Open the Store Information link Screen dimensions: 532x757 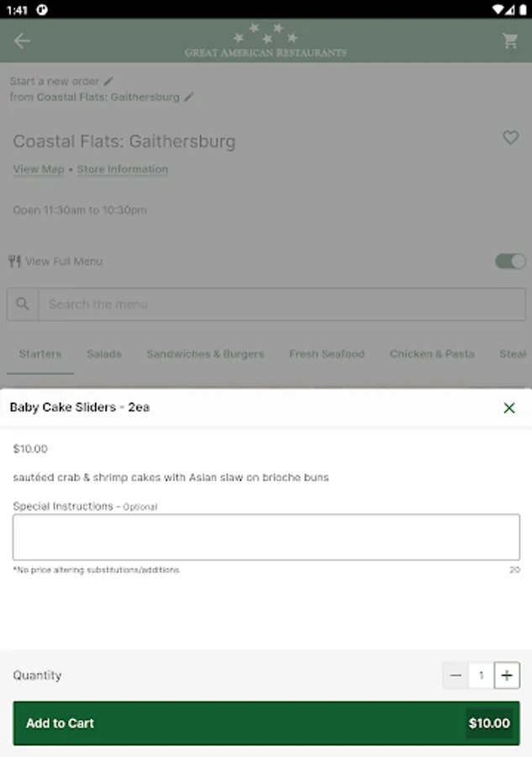click(123, 169)
